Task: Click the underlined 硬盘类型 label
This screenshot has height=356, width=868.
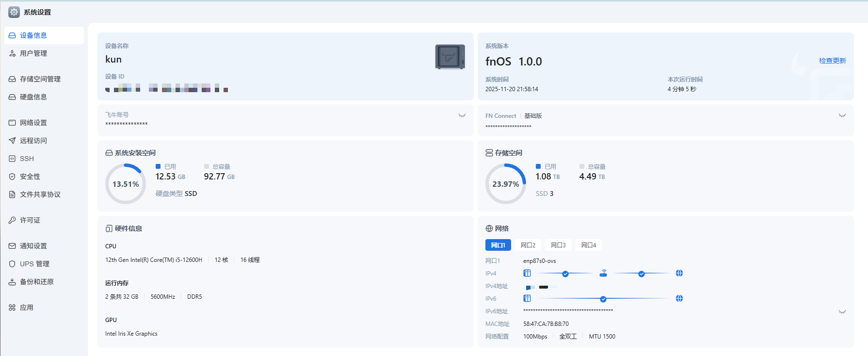Action: [169, 194]
